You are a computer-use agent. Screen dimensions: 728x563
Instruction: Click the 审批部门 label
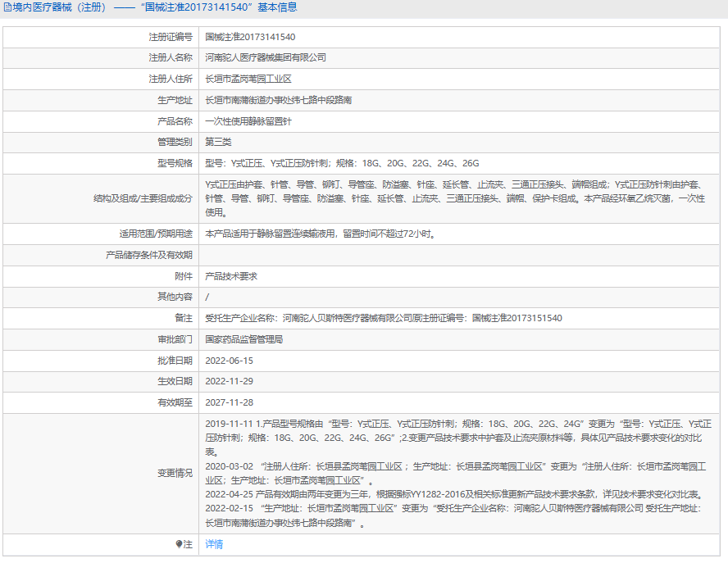[175, 339]
